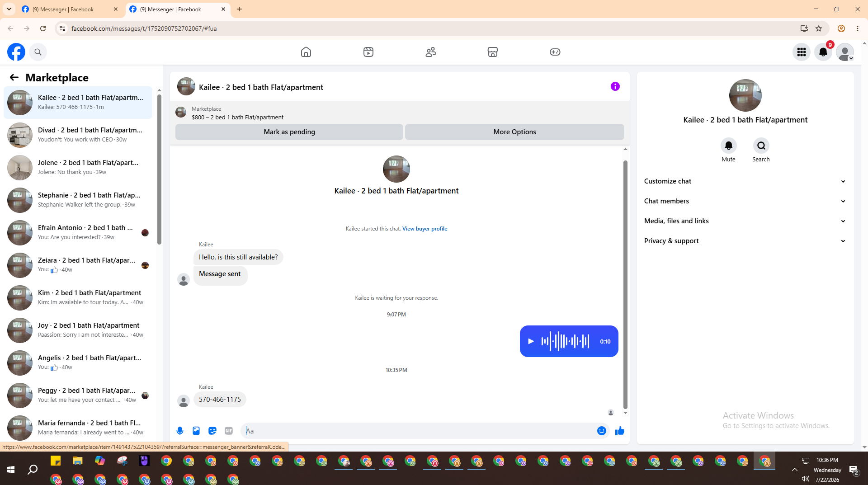
Task: Bookmark this page with the star icon
Action: [819, 28]
